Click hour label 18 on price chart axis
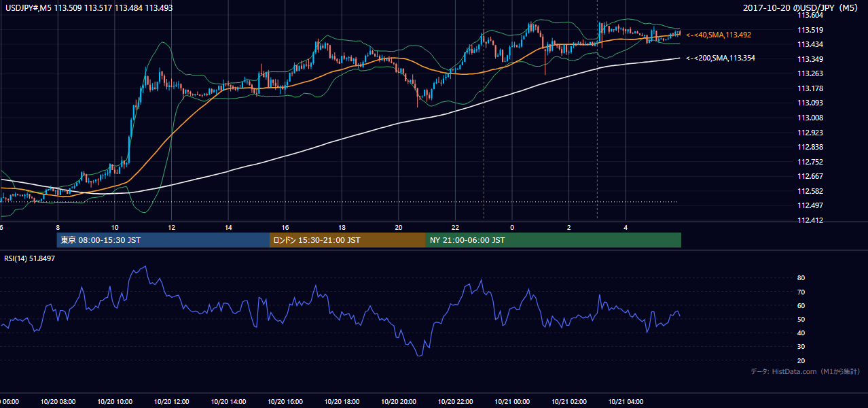Viewport: 868px width, 408px height. (x=342, y=227)
